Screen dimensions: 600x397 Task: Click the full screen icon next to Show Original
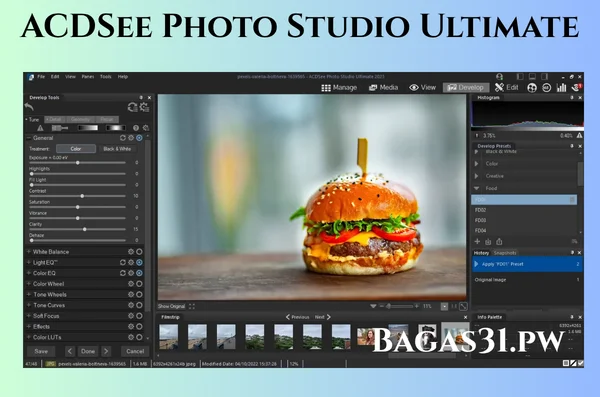(x=192, y=306)
